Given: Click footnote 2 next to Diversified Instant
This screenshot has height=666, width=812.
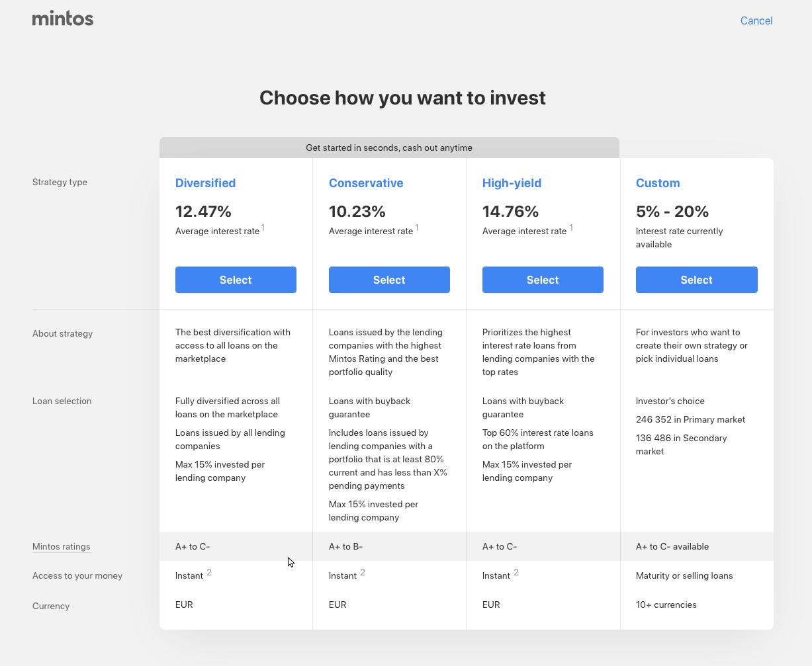Looking at the screenshot, I should click(209, 572).
